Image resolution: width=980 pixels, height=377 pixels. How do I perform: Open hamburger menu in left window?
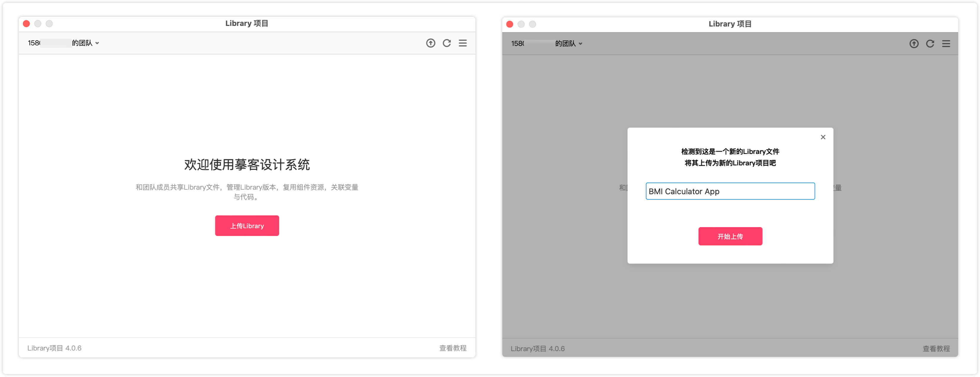(x=462, y=43)
